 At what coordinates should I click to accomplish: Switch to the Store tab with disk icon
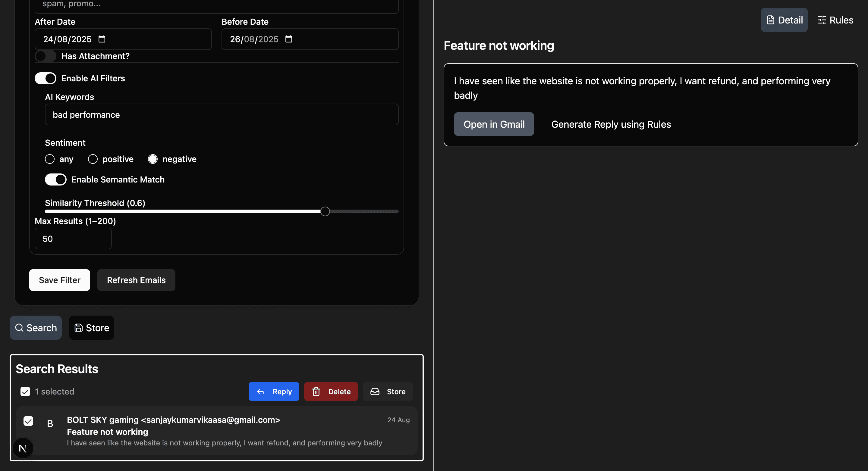coord(91,328)
